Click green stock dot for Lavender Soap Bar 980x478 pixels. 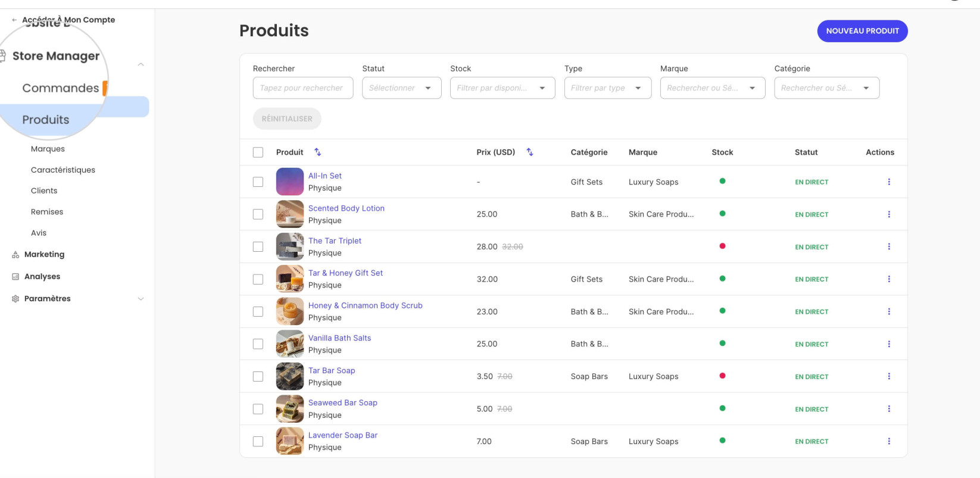click(x=722, y=440)
